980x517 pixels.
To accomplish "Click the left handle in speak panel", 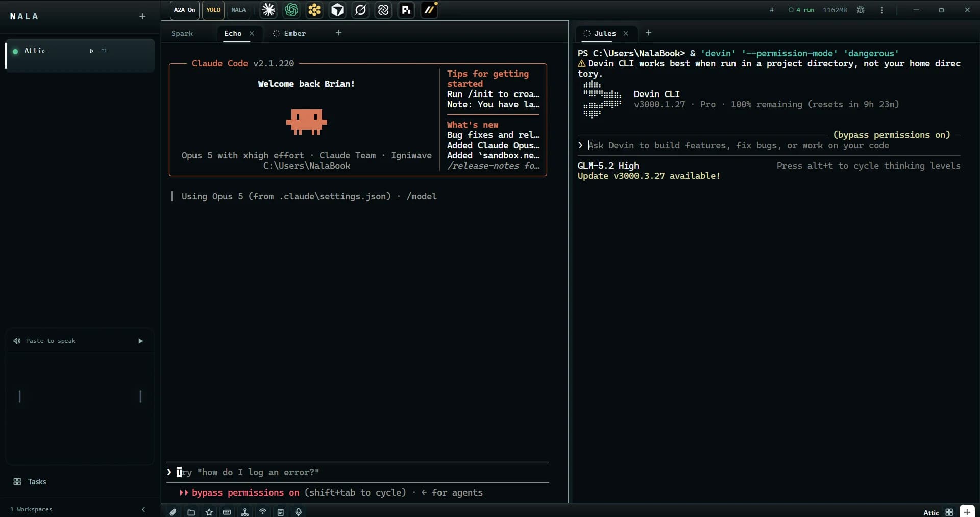I will tap(19, 396).
